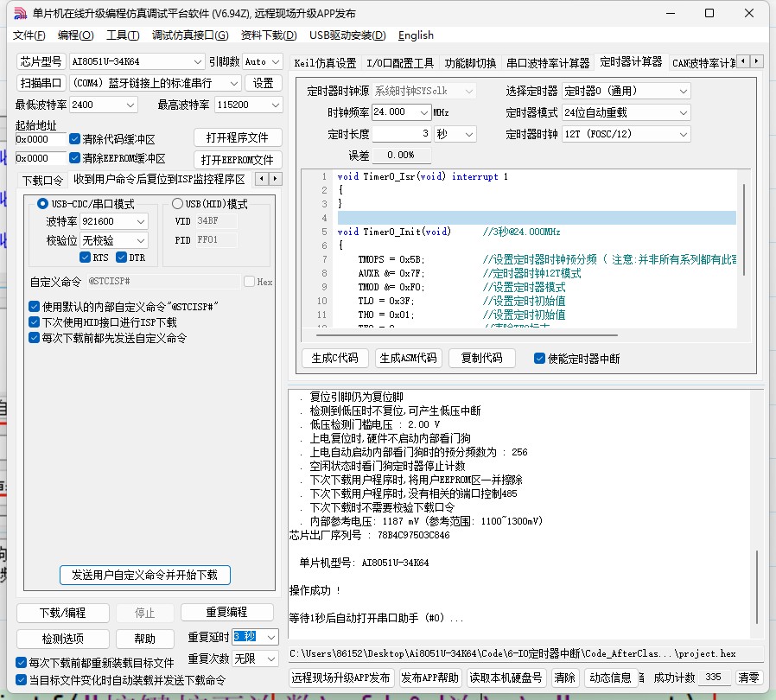Toggle DTR checkbox
Screen dimensions: 776x700
(121, 258)
